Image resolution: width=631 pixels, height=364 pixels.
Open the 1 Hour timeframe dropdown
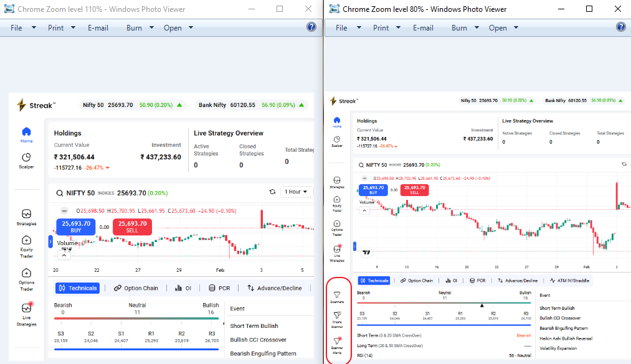coord(297,192)
